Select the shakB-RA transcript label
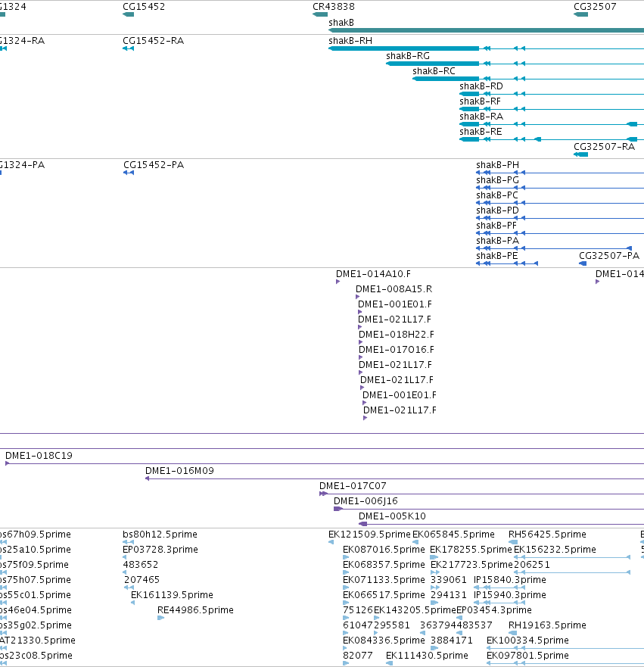This screenshot has height=667, width=644. pos(481,117)
